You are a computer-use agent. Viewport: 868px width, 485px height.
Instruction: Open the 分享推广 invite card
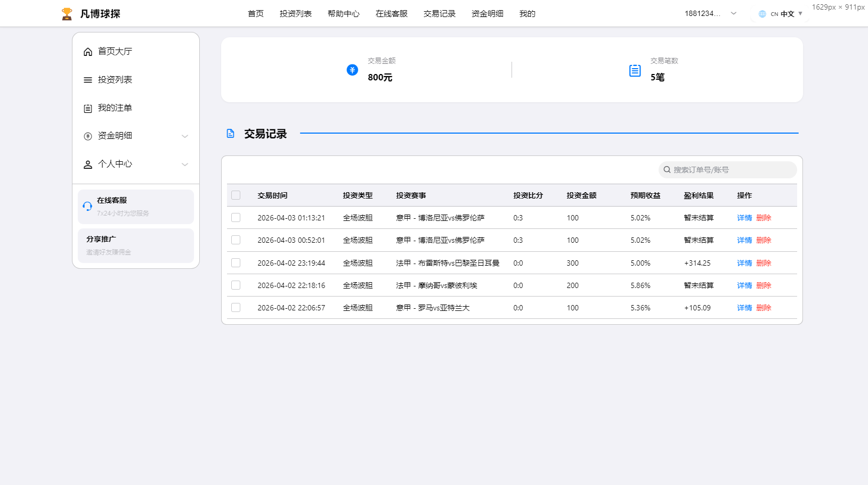136,245
